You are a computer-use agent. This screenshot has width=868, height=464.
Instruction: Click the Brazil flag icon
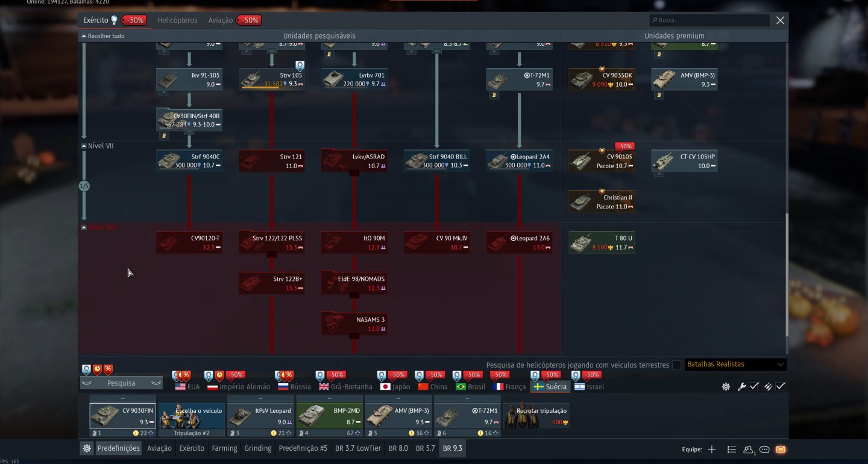coord(461,387)
